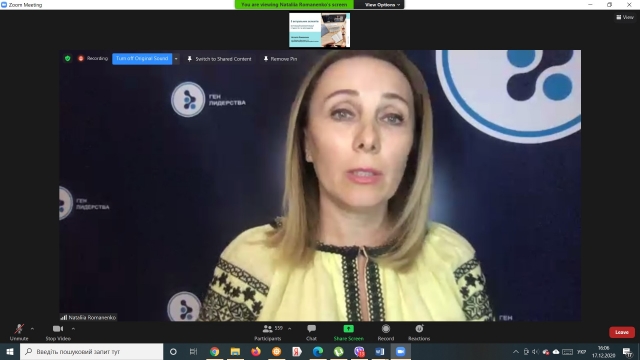Leave the meeting
This screenshot has width=640, height=360.
pyautogui.click(x=622, y=332)
